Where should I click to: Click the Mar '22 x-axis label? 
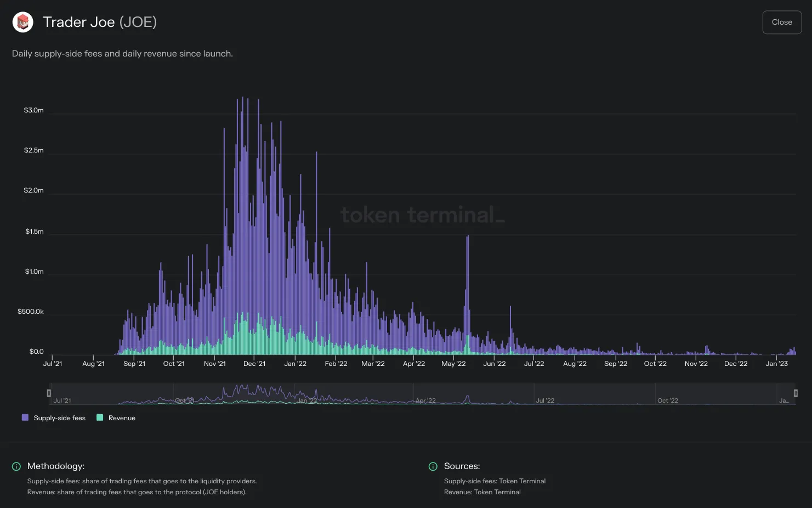pos(373,364)
